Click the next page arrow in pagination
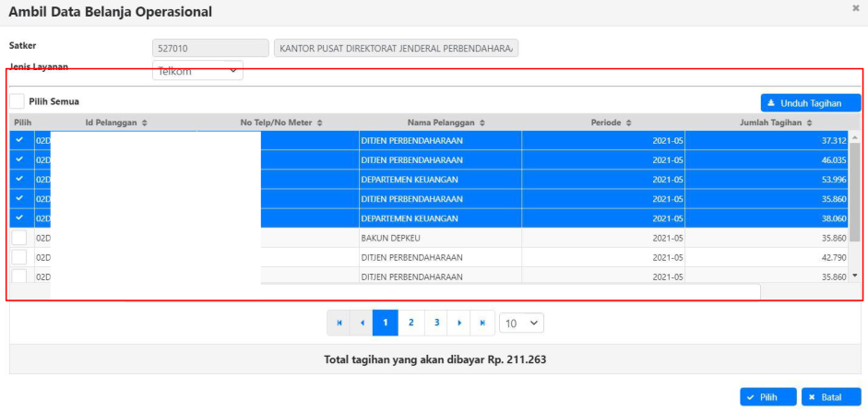868x412 pixels. pyautogui.click(x=459, y=324)
